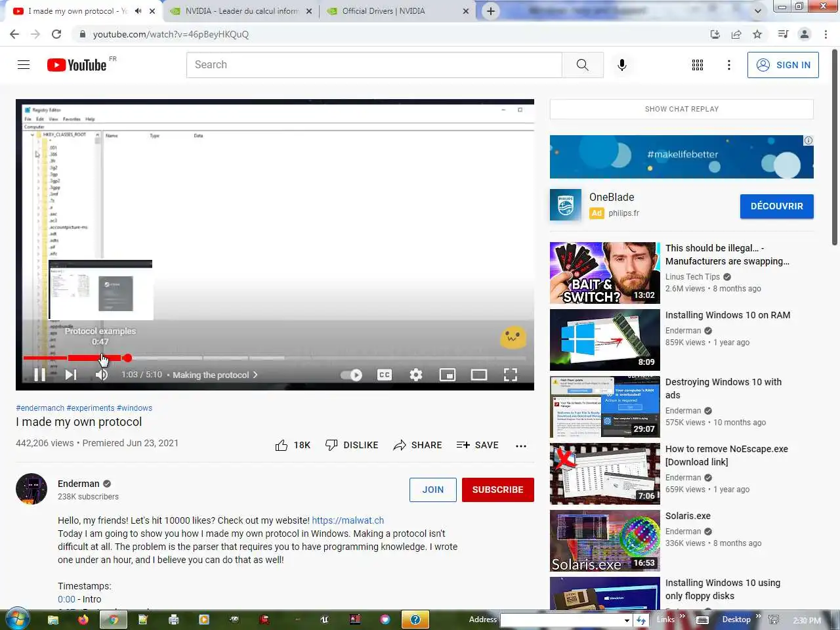The height and width of the screenshot is (630, 840).
Task: Expand Making the protocol chapter list
Action: pyautogui.click(x=215, y=375)
